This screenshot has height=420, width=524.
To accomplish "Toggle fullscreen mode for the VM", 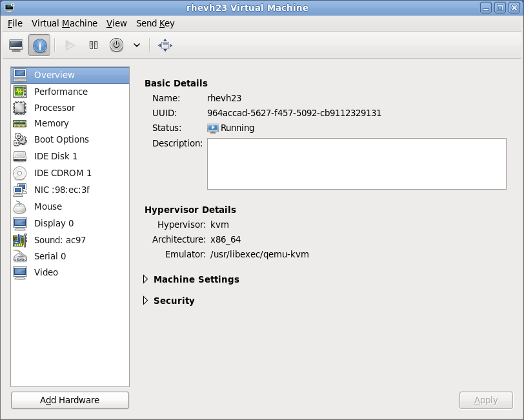I will coord(165,45).
